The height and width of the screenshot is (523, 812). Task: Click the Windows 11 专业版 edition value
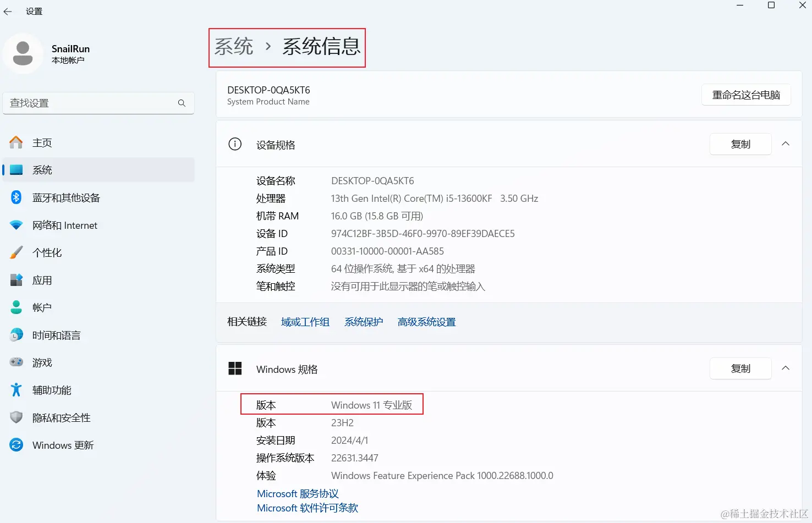(x=371, y=405)
